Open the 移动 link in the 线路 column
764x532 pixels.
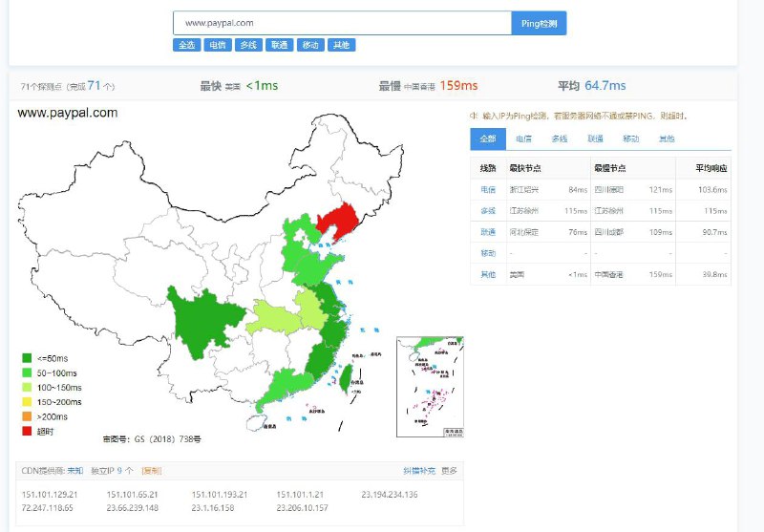click(x=488, y=253)
